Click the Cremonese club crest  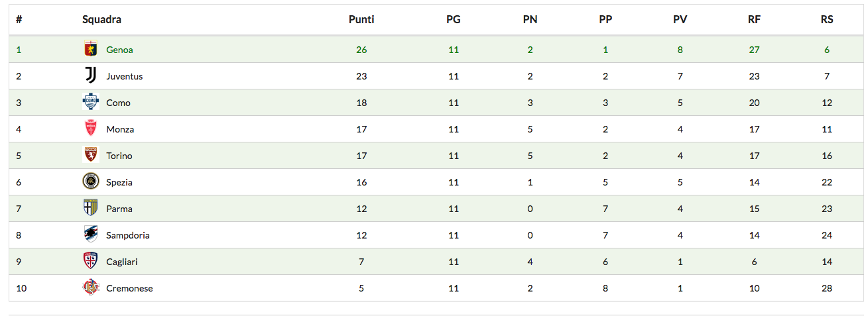[90, 288]
